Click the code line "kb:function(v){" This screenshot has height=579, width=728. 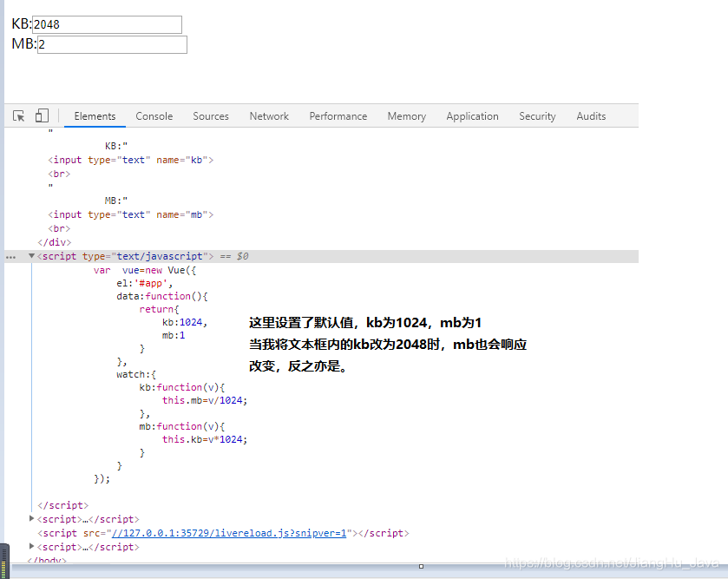[182, 387]
